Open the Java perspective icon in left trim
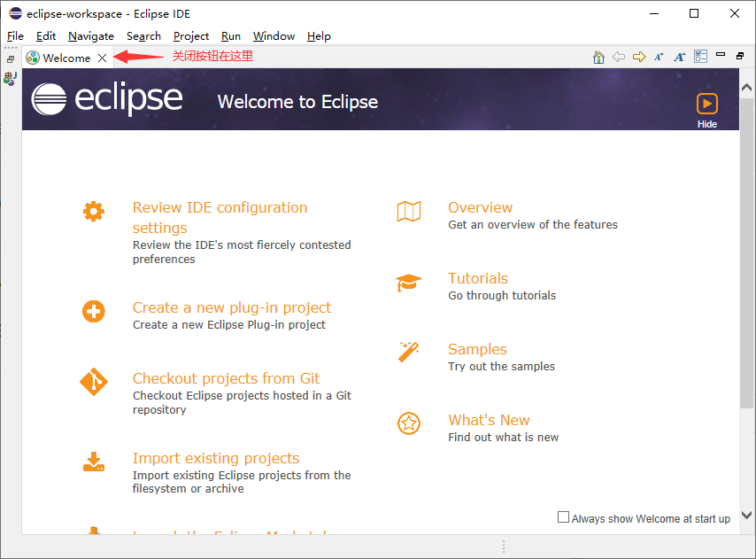Viewport: 756px width, 559px height. click(10, 79)
